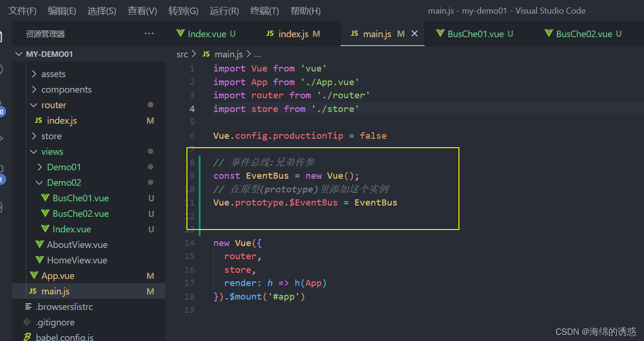Expand the assets folder
Viewport: 644px width, 341px height.
point(34,74)
